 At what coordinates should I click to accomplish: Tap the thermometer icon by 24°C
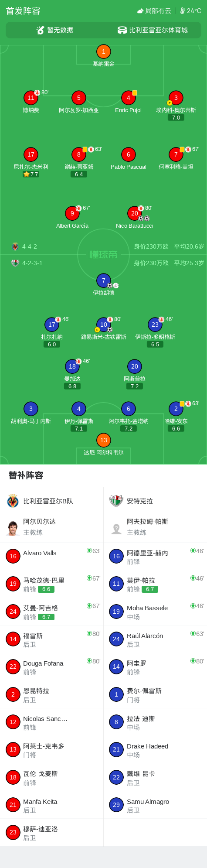[x=183, y=11]
